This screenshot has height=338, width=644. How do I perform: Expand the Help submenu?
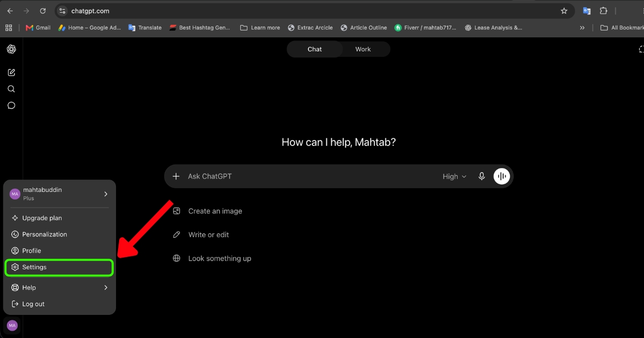pyautogui.click(x=60, y=288)
